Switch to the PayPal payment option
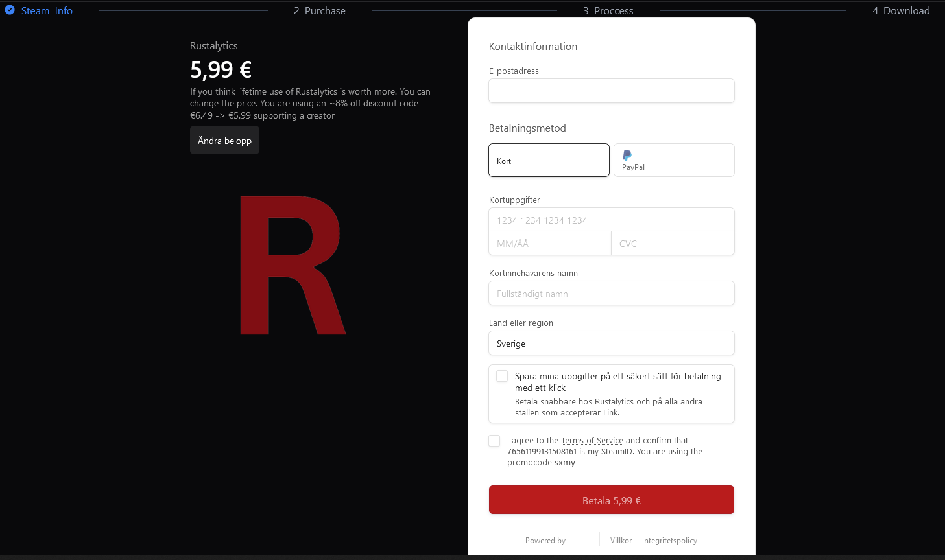 673,160
